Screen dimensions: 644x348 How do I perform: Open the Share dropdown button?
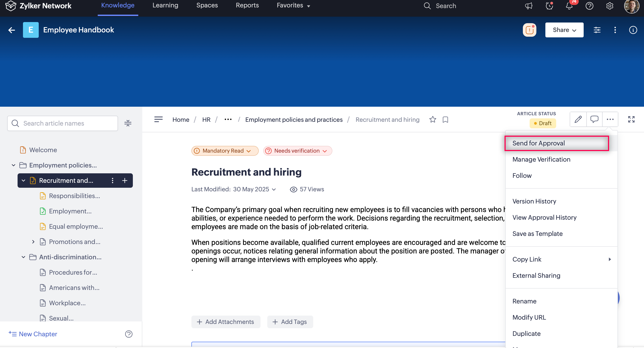tap(564, 30)
